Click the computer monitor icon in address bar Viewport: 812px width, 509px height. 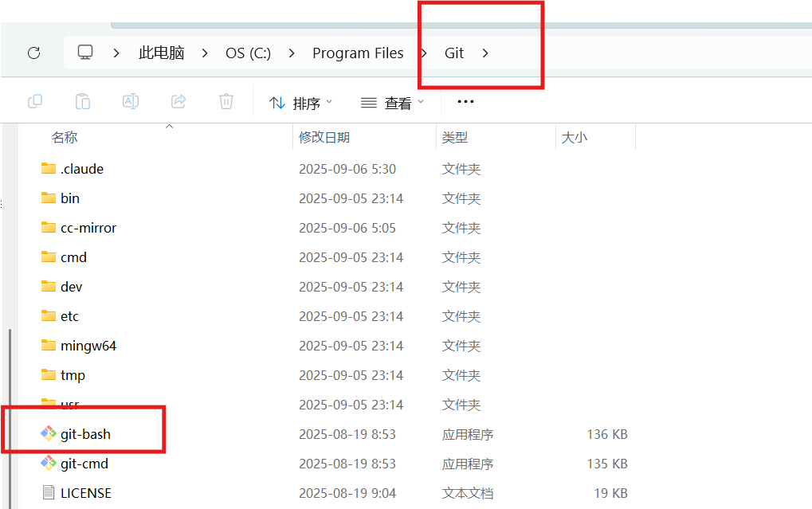(x=85, y=53)
